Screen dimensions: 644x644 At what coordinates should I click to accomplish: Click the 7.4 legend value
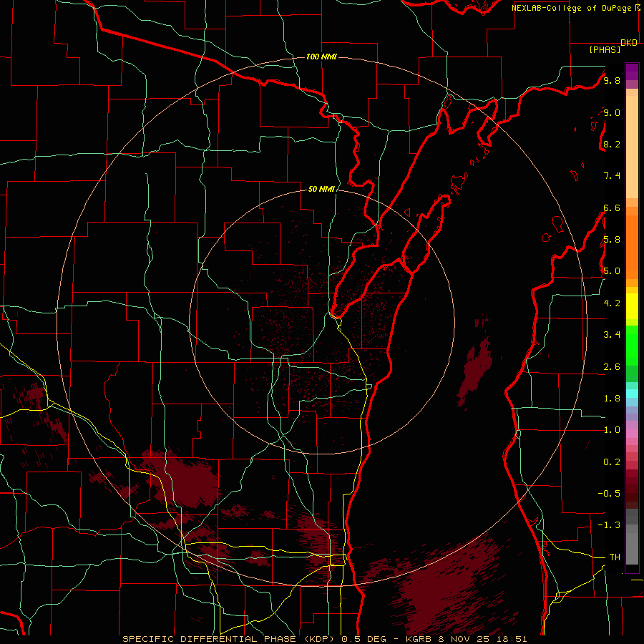point(612,176)
